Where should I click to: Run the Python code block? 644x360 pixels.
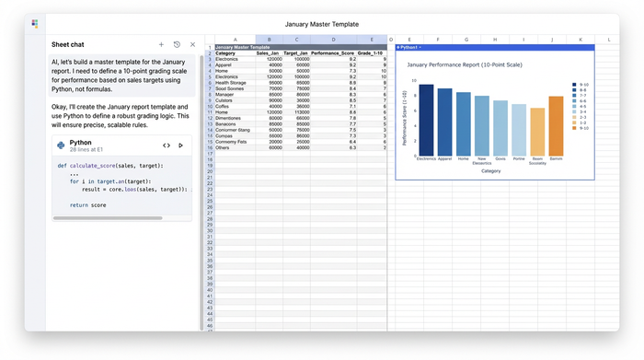click(180, 145)
